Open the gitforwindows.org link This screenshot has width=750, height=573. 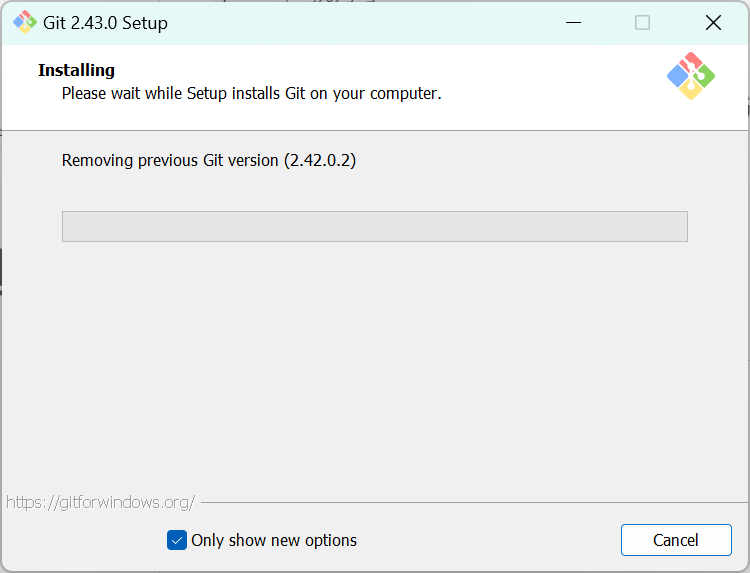pyautogui.click(x=101, y=502)
